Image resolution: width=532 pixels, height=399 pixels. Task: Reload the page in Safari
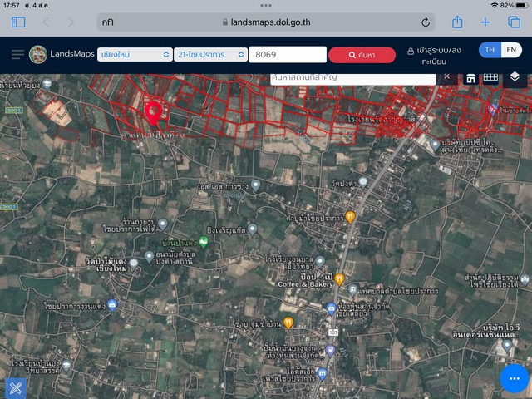(x=426, y=22)
